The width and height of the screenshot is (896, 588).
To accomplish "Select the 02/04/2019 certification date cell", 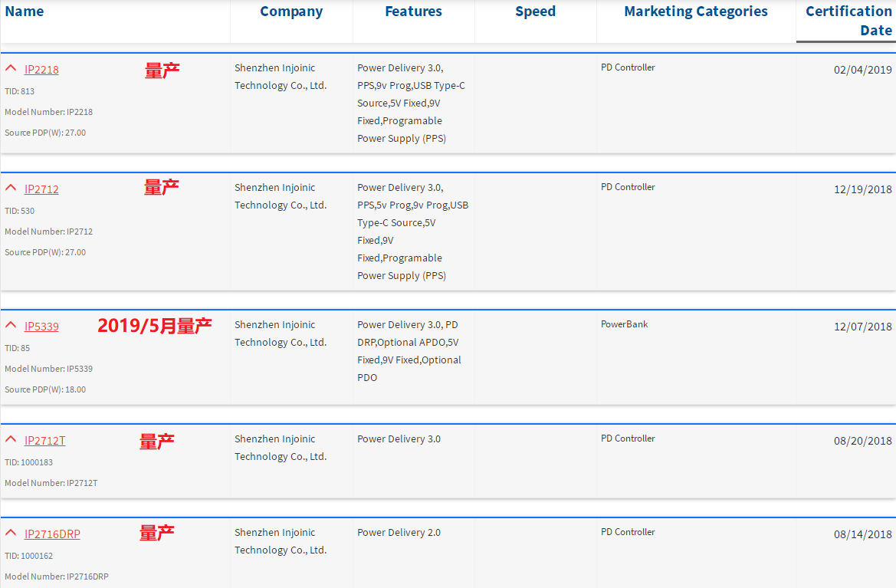I will 862,70.
